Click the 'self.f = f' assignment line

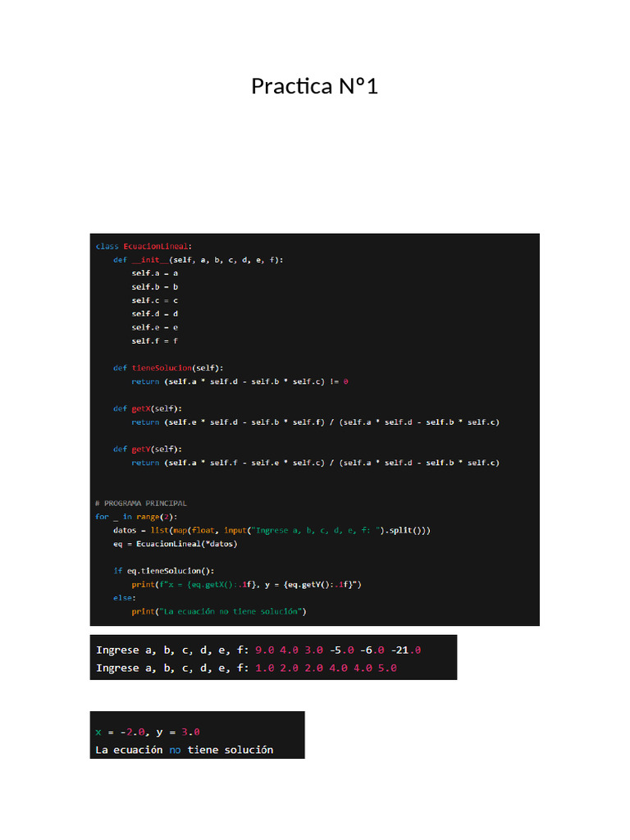click(155, 341)
